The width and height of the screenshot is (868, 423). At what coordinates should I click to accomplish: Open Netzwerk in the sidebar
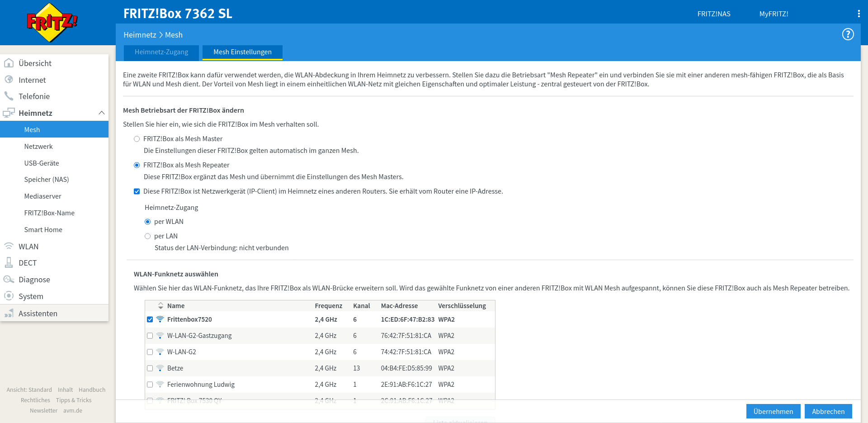54,146
